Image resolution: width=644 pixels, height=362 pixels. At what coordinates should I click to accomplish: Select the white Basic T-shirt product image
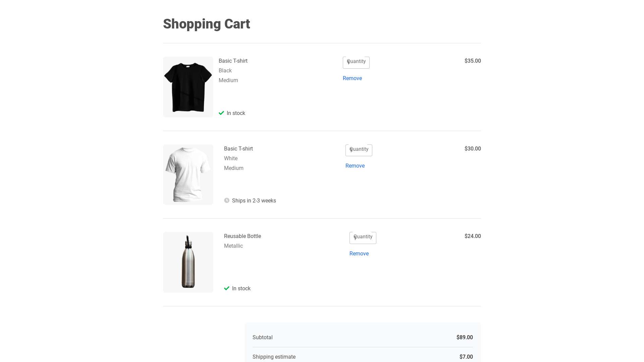click(188, 174)
